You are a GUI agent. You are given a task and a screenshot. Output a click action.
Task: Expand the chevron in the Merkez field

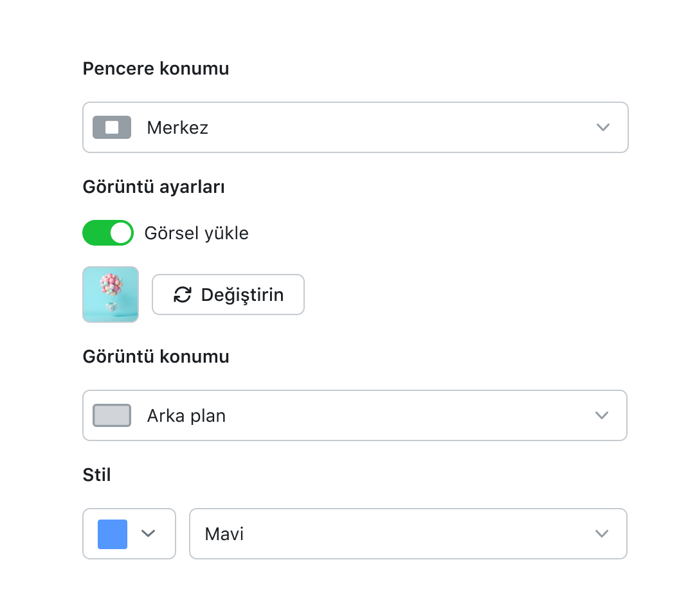[x=602, y=127]
